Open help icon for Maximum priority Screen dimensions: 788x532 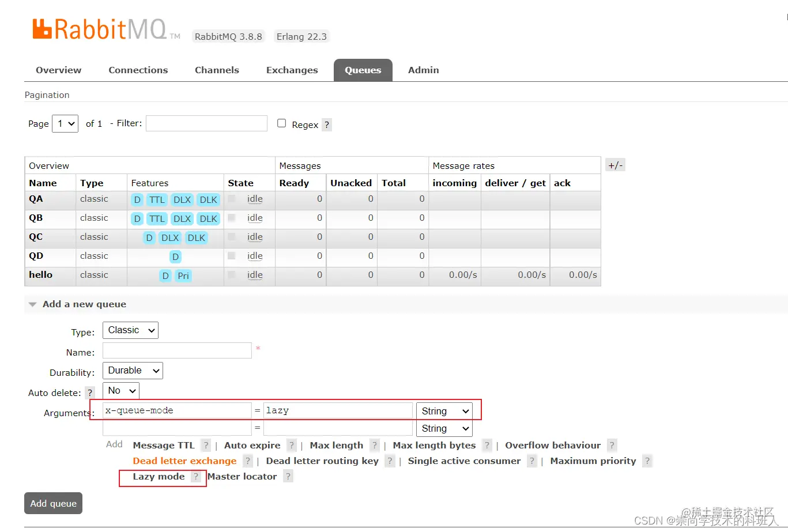[x=647, y=461]
